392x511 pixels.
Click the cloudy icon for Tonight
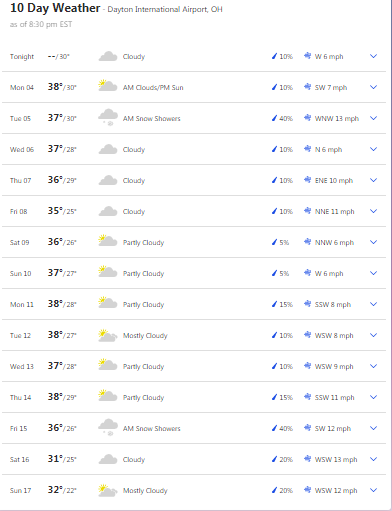click(x=108, y=56)
